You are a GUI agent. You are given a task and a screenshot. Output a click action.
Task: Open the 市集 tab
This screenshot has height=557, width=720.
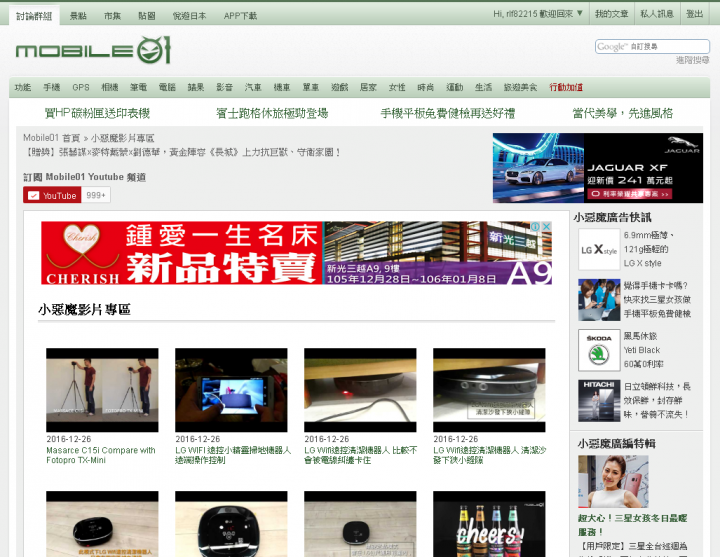[x=112, y=16]
